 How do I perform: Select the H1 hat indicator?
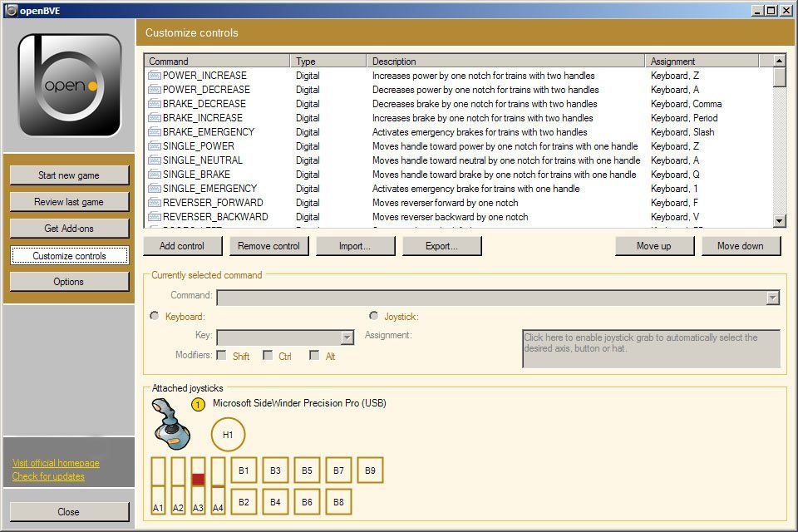click(x=228, y=434)
